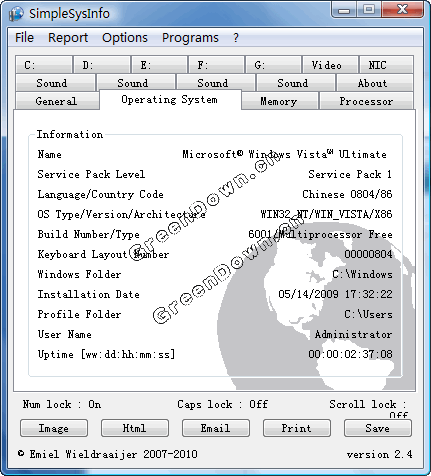Open the question mark help menu

pyautogui.click(x=236, y=38)
